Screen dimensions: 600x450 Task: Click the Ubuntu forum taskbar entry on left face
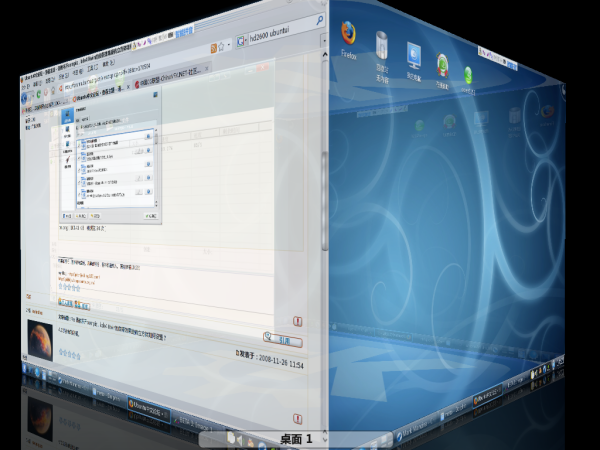tap(148, 409)
